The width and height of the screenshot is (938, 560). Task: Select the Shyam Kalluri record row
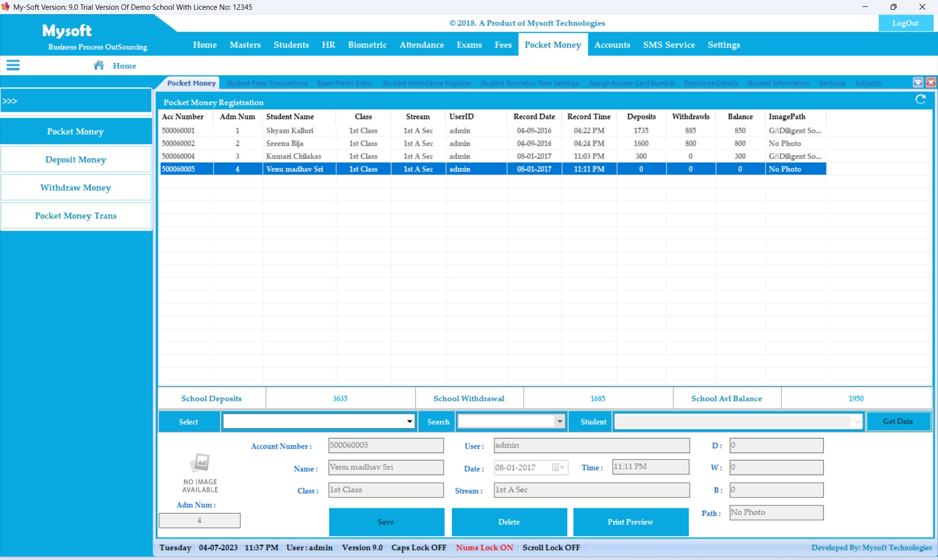290,131
